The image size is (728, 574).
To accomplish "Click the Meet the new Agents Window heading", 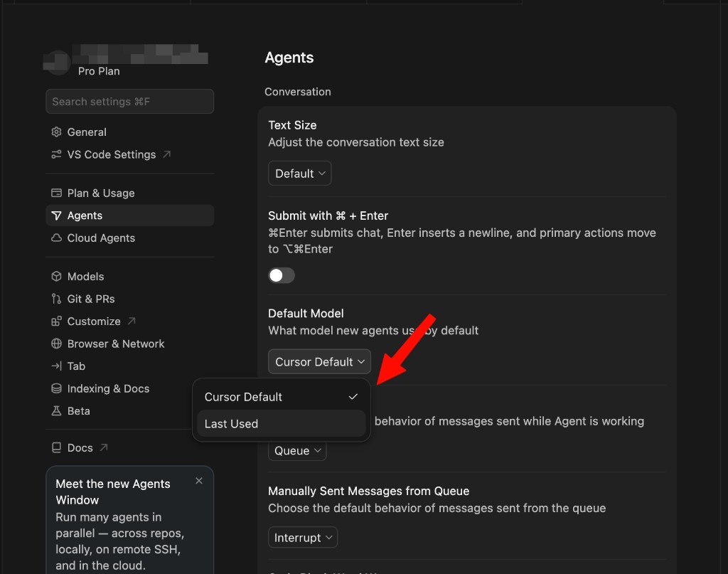I will (113, 491).
